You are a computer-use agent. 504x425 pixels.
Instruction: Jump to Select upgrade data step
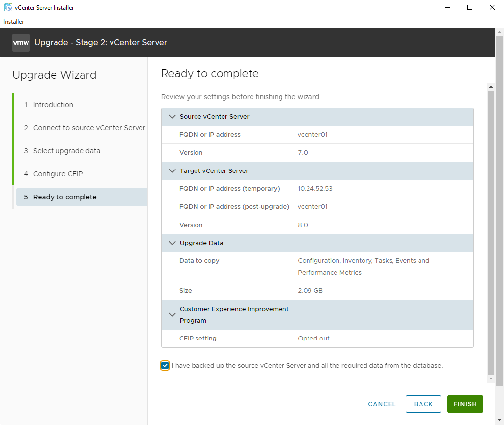pos(66,151)
